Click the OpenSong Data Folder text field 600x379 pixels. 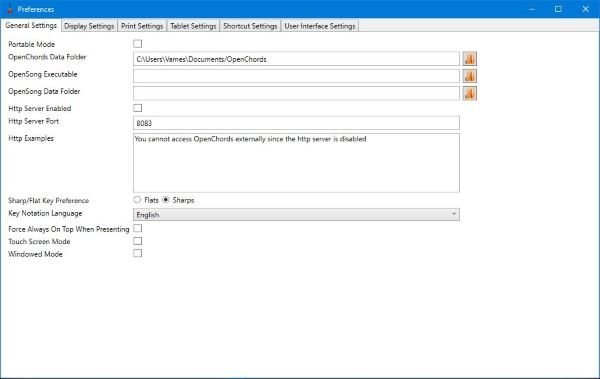click(296, 93)
